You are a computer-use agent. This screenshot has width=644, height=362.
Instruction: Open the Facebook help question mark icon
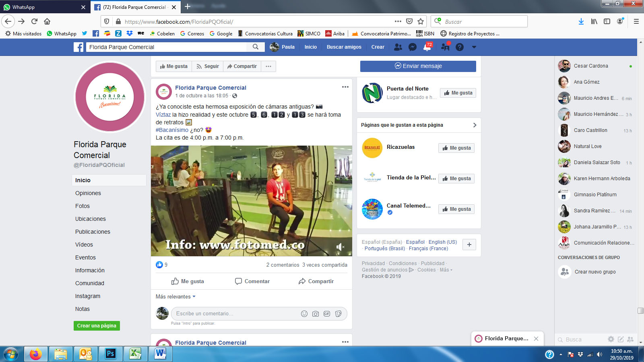[460, 47]
